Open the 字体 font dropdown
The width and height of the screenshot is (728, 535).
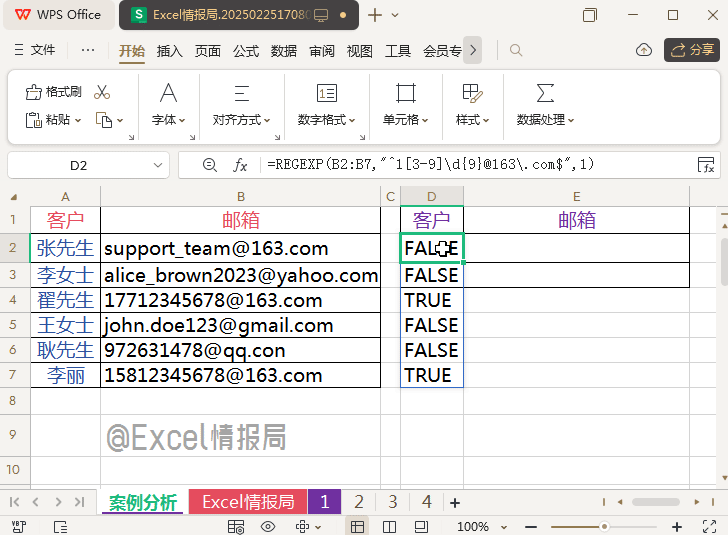click(x=168, y=119)
